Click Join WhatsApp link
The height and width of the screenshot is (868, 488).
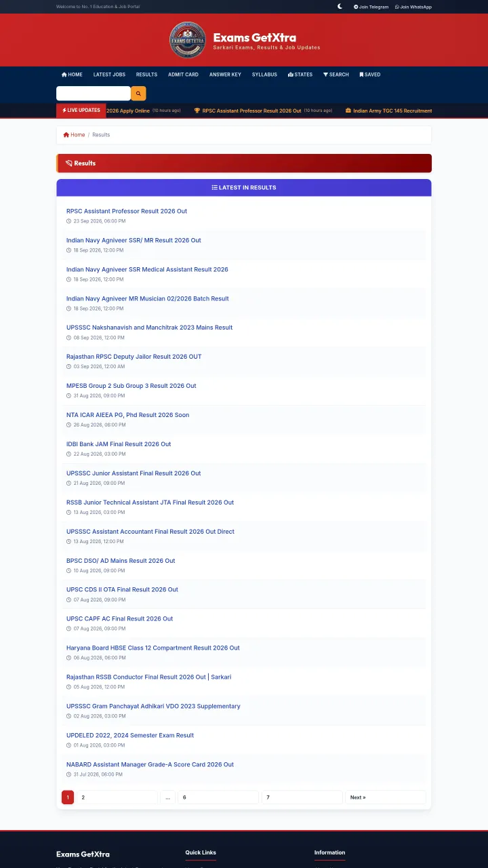point(413,7)
